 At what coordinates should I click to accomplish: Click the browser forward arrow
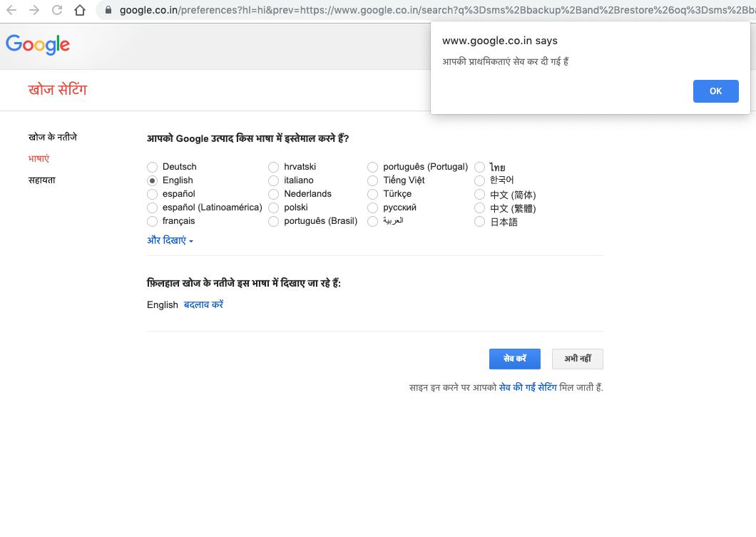(x=34, y=10)
